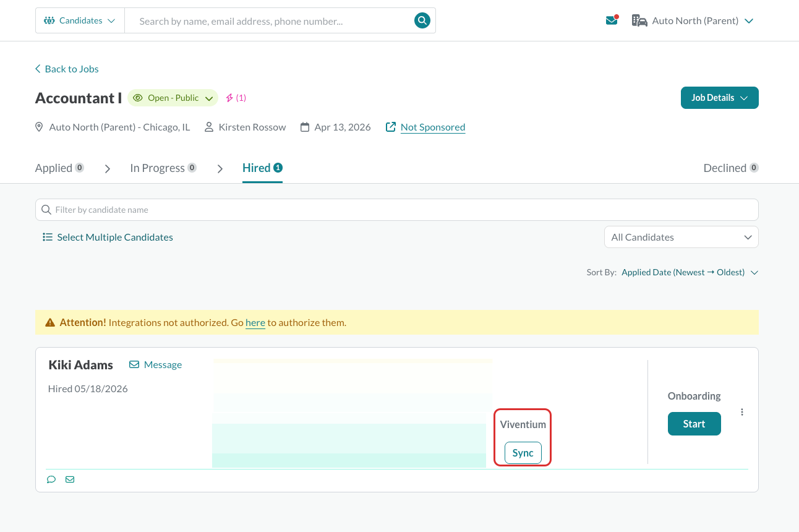799x532 pixels.
Task: Start onboarding for Kiki Adams
Action: point(694,424)
